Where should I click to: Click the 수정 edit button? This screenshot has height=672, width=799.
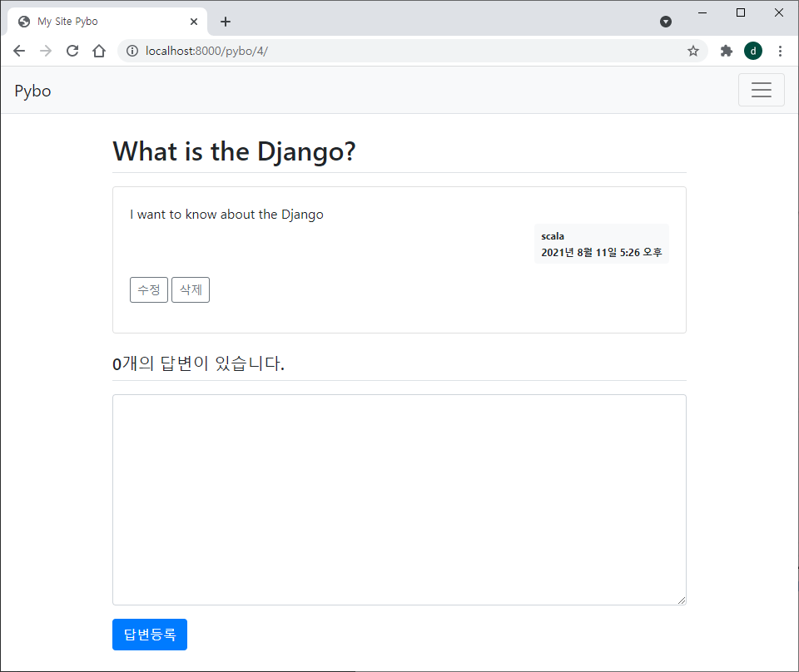click(x=149, y=289)
